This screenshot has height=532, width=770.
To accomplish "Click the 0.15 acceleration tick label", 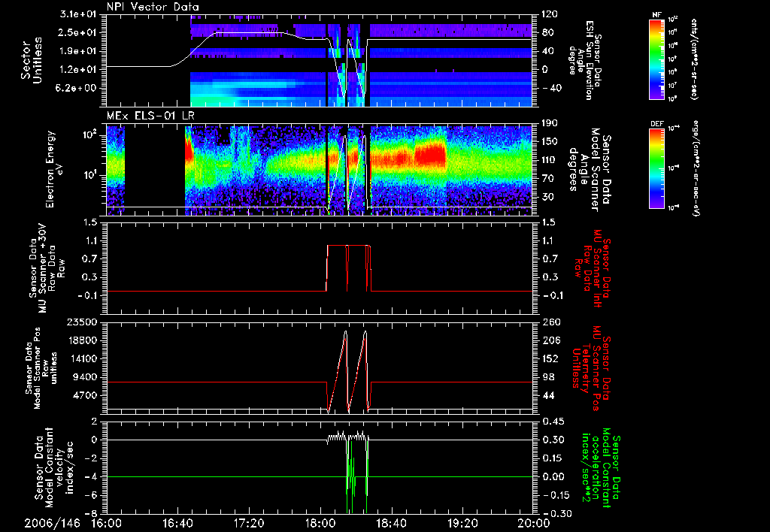I will [x=552, y=458].
